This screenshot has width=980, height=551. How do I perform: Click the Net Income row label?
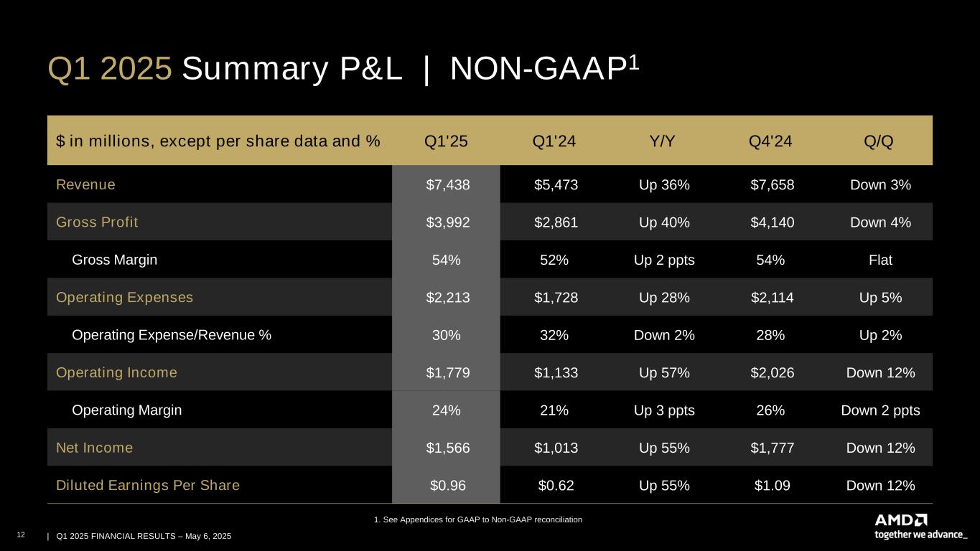point(94,448)
